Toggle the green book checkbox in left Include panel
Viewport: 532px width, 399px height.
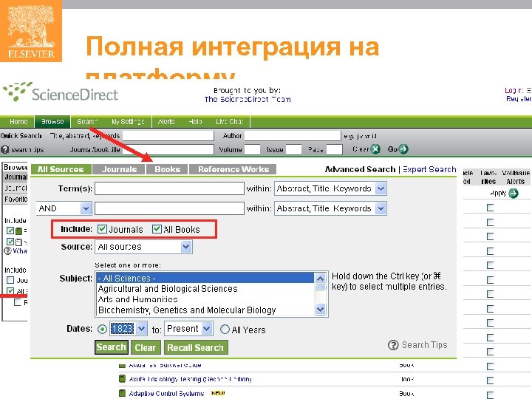[x=10, y=231]
